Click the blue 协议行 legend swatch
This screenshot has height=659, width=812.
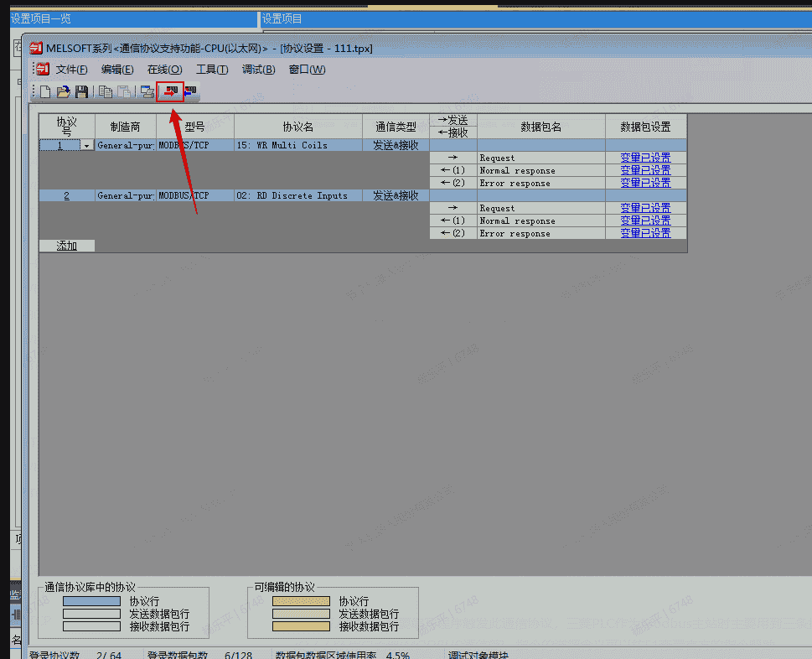pyautogui.click(x=91, y=601)
